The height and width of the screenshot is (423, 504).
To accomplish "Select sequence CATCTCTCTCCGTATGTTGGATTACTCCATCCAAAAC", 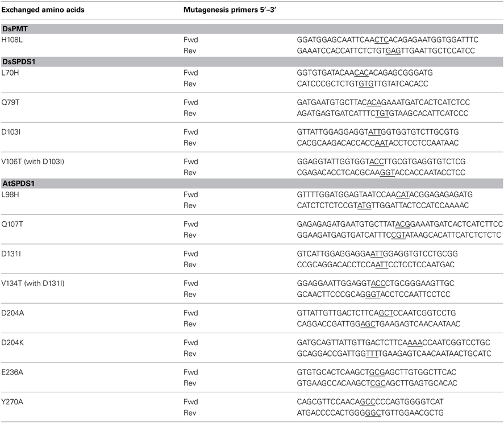I will (x=383, y=205).
